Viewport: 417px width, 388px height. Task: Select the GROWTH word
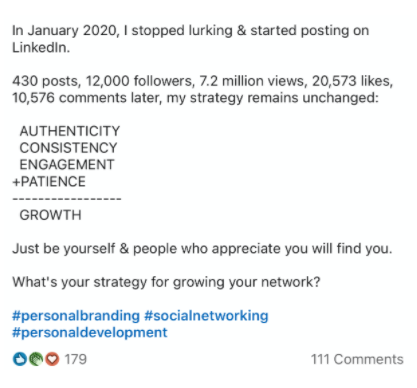50,215
